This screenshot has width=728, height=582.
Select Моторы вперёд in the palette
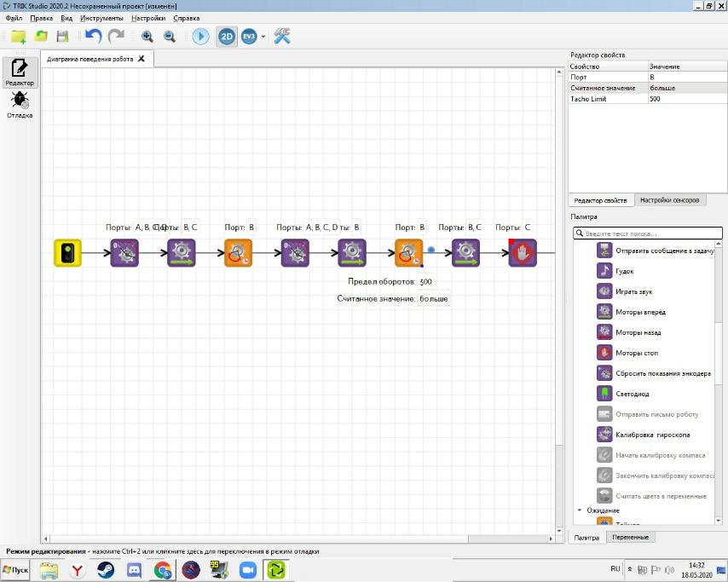640,312
